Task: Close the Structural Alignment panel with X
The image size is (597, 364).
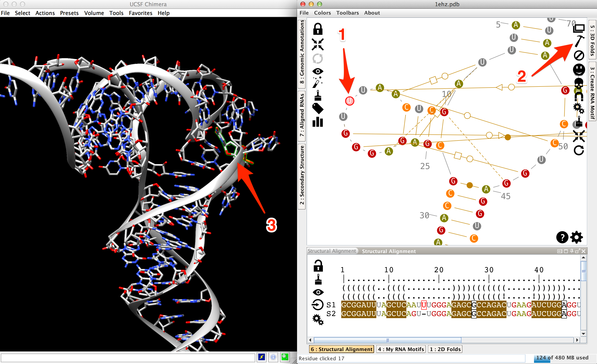Action: [583, 251]
